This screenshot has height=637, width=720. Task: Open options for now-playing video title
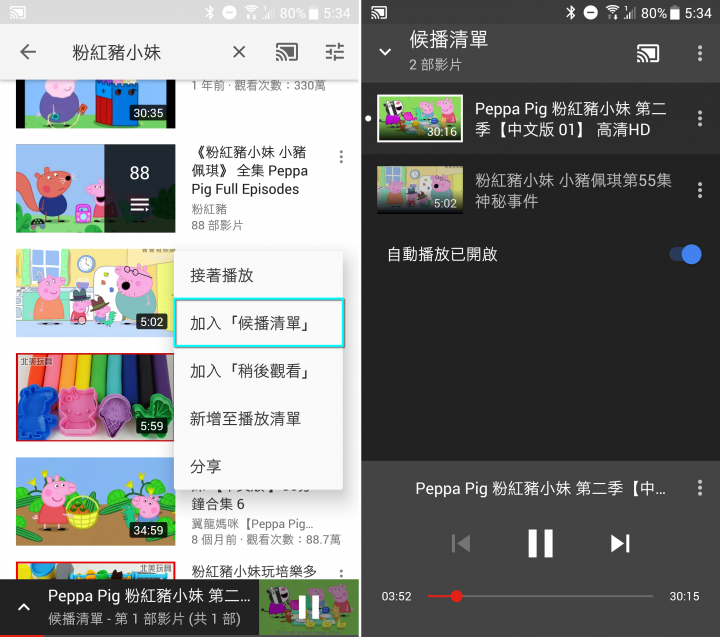pos(700,488)
